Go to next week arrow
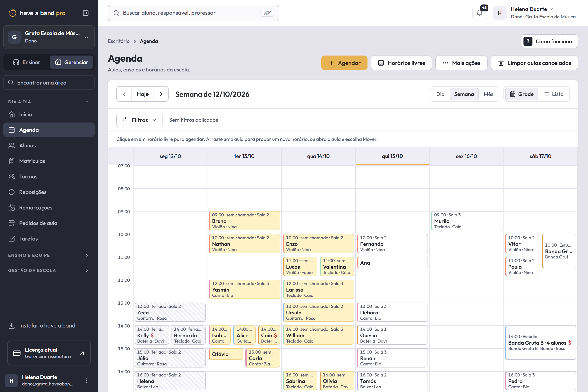Viewport: 588px width, 392px height. (x=161, y=94)
